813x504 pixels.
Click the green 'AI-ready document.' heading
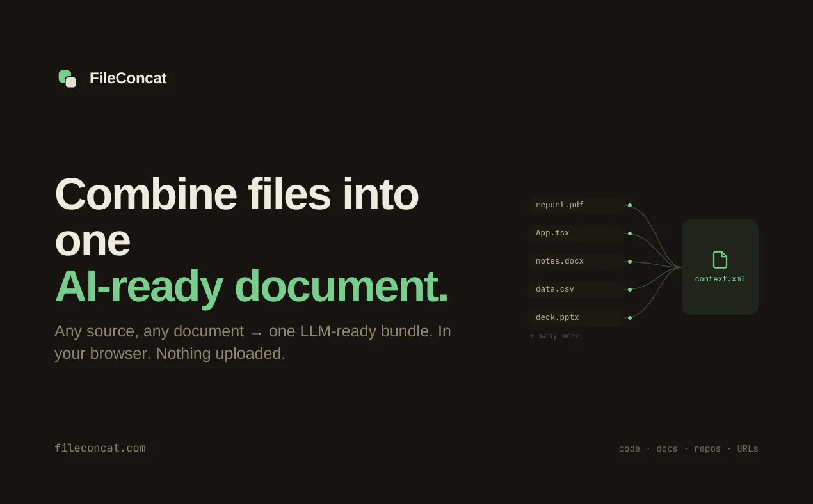(x=252, y=286)
